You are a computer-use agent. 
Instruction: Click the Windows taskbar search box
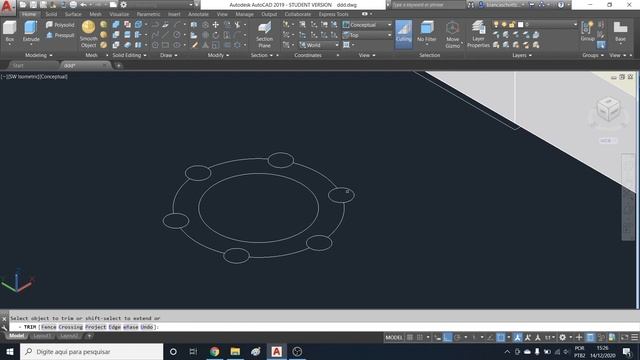point(91,351)
